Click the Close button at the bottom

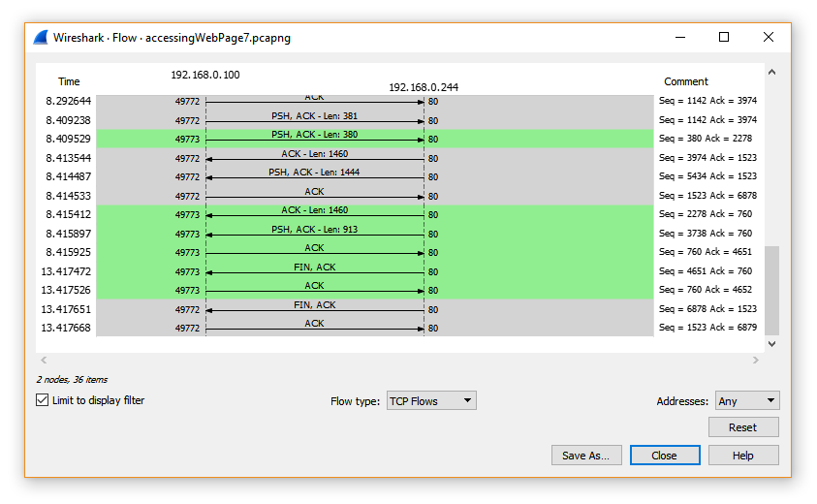point(664,456)
